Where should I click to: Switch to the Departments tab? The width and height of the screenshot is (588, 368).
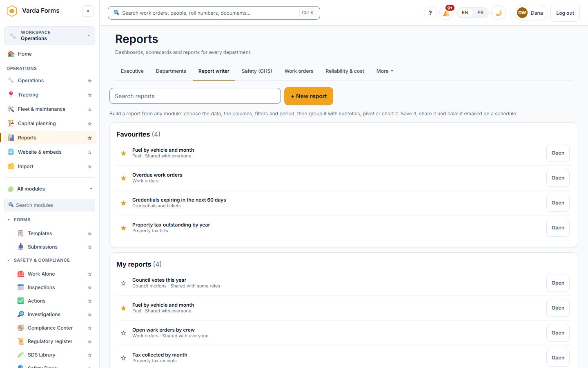coord(171,71)
